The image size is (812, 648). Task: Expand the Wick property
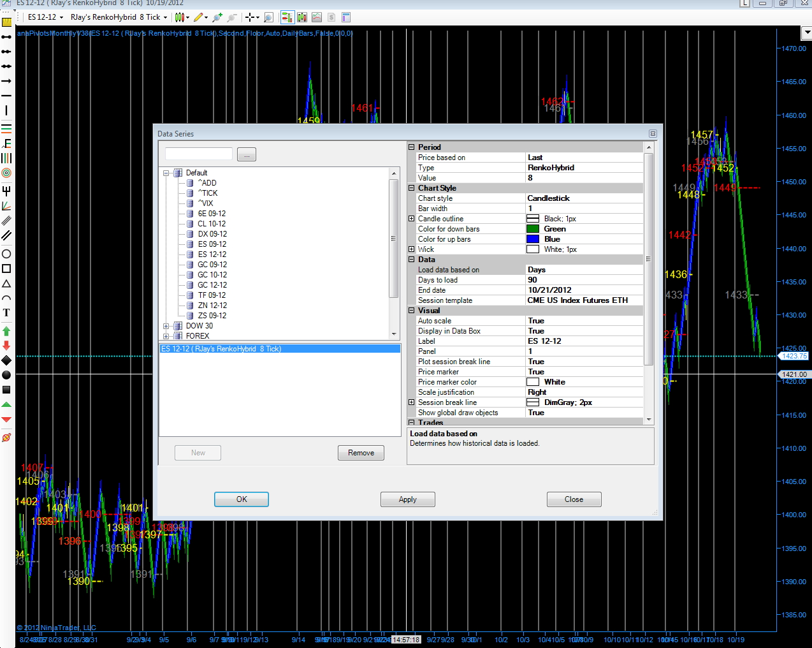(x=412, y=249)
